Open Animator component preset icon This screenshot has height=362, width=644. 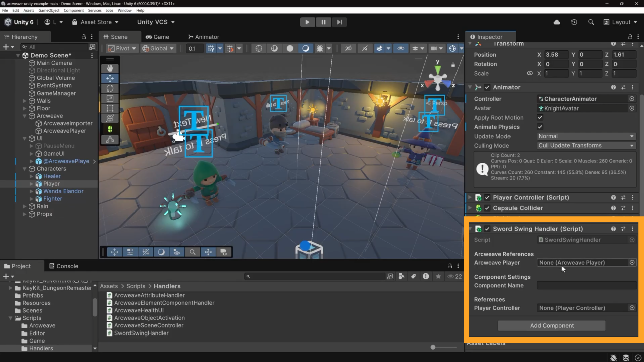coord(623,87)
